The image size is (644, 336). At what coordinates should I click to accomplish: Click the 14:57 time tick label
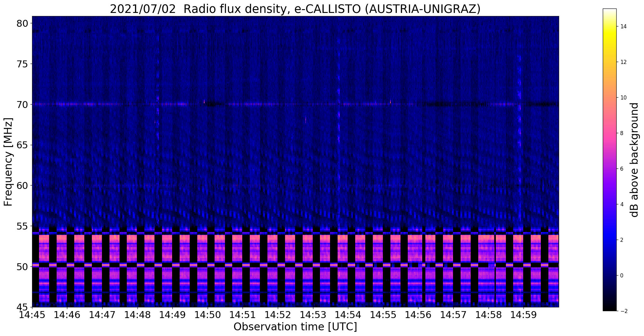click(x=454, y=315)
